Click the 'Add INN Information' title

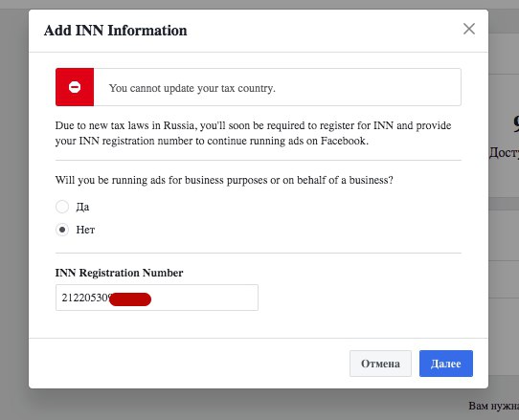[x=116, y=31]
